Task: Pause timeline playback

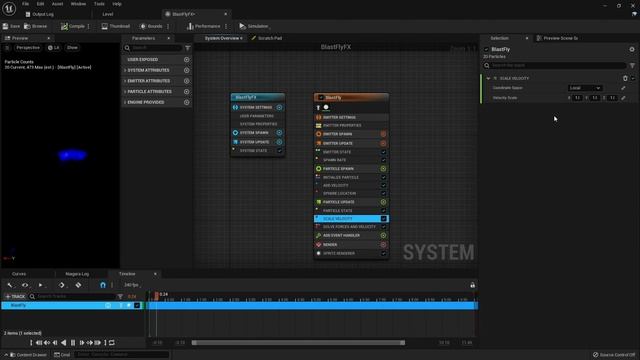Action: point(73,343)
